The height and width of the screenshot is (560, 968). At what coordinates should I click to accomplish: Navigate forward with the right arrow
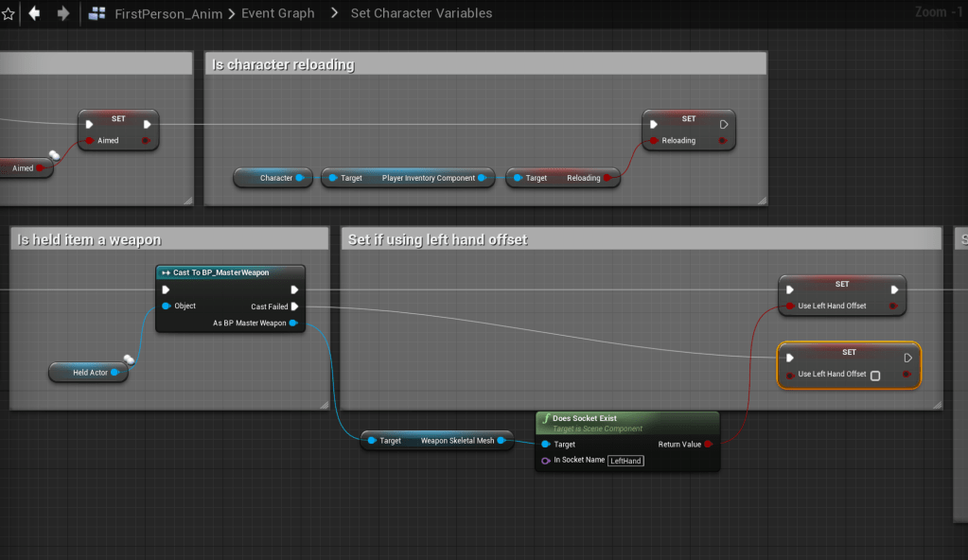pyautogui.click(x=63, y=14)
